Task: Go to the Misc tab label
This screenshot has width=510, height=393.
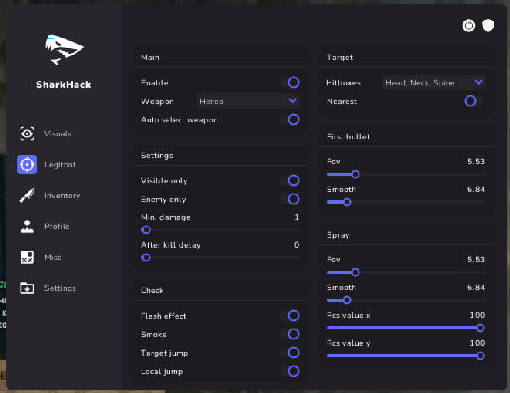Action: (53, 257)
